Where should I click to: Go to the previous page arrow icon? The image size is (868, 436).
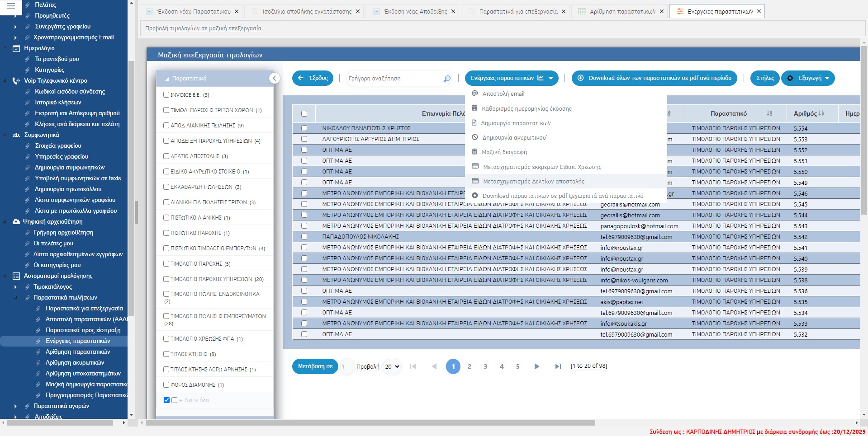[434, 366]
